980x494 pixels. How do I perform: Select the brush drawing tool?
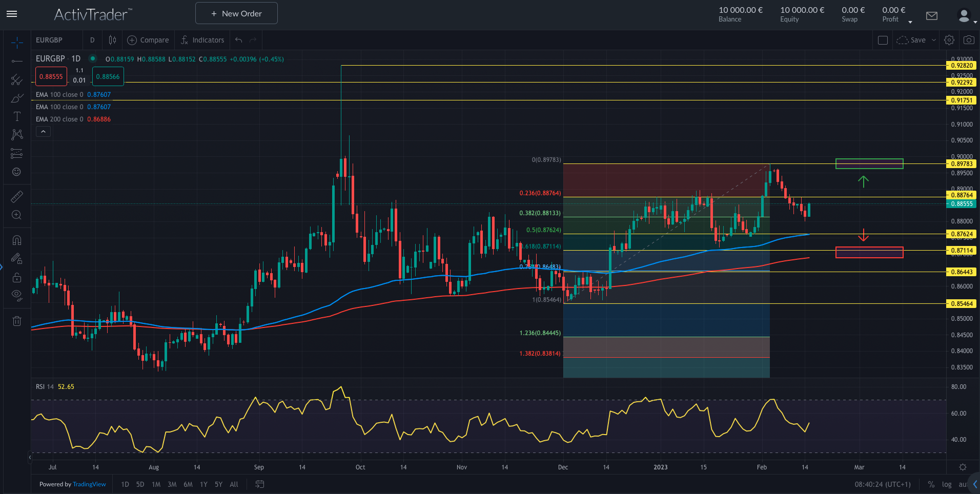click(17, 98)
